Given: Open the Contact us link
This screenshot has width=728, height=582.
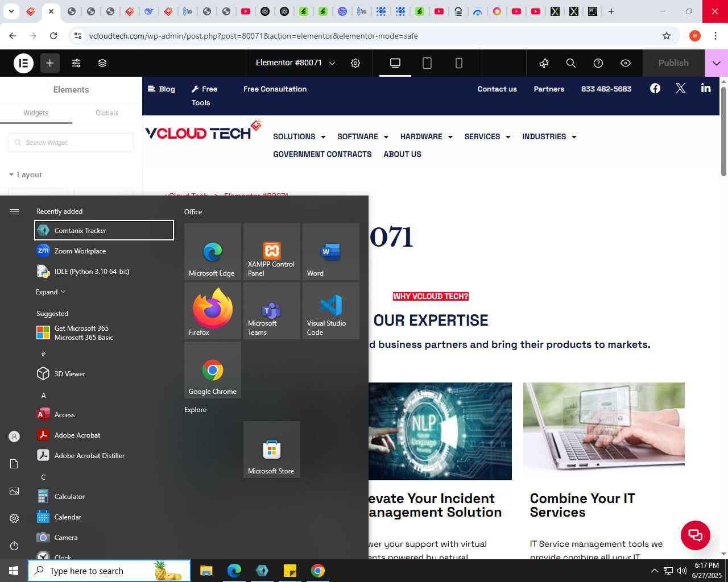Looking at the screenshot, I should pos(497,89).
